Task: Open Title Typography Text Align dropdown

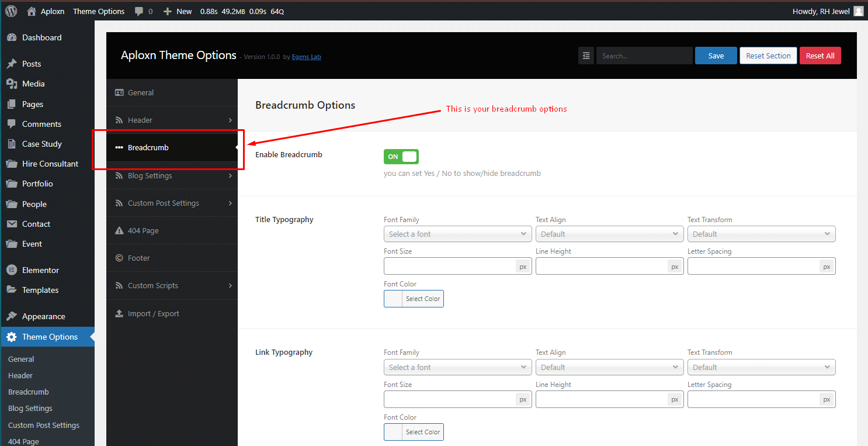Action: pyautogui.click(x=609, y=234)
